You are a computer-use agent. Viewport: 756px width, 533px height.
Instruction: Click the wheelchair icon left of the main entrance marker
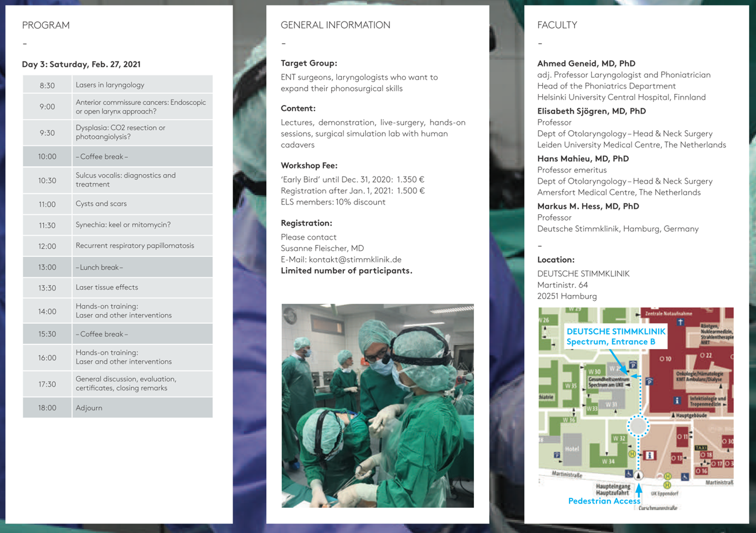point(629,474)
